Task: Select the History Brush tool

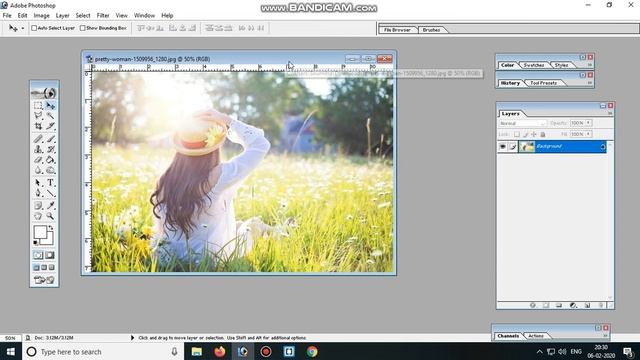Action: [50, 149]
